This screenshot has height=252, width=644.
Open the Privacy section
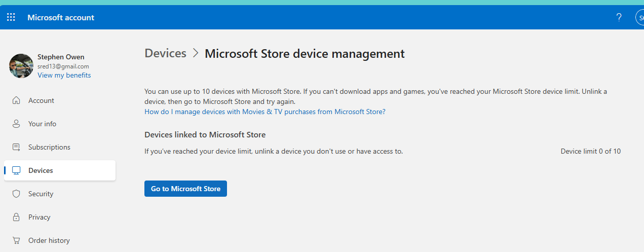[x=60, y=217]
